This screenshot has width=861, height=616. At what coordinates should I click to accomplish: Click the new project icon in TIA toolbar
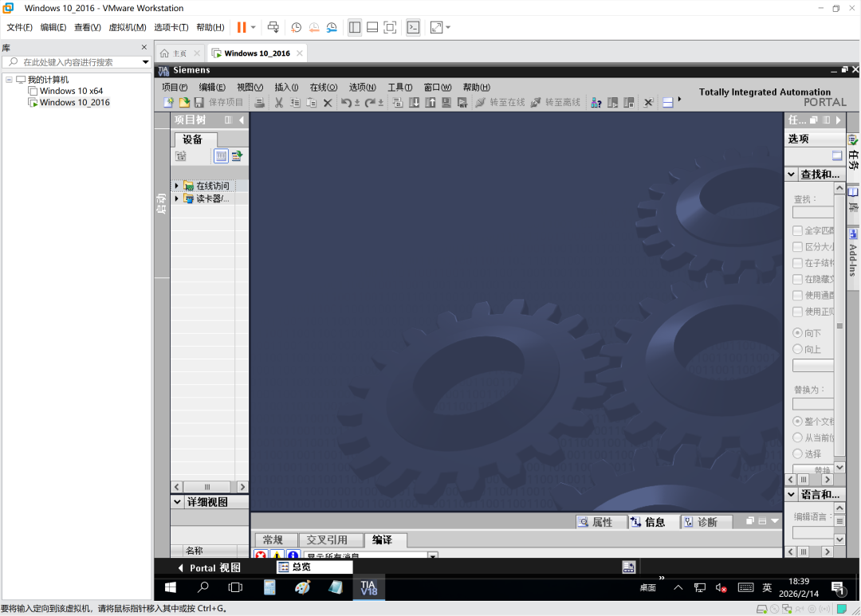(x=168, y=103)
